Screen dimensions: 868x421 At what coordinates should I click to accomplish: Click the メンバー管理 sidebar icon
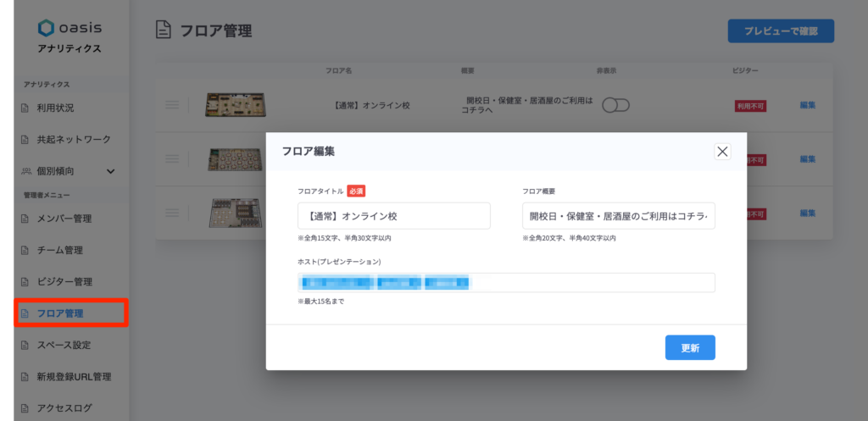(x=25, y=219)
